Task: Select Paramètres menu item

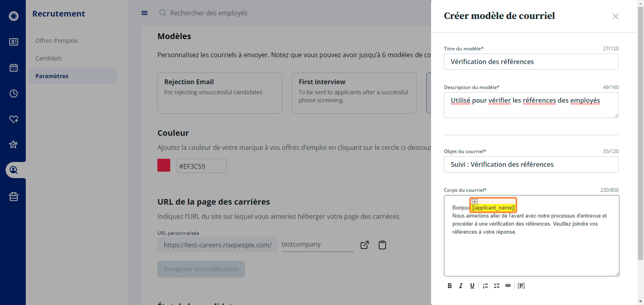Action: tap(73, 76)
